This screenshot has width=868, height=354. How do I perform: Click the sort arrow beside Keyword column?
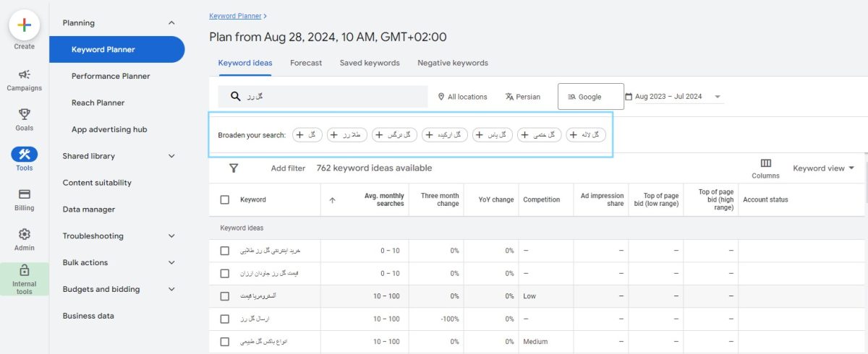tap(332, 200)
